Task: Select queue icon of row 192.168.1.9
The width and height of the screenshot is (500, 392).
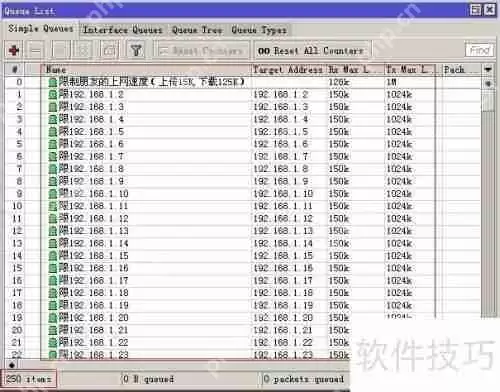Action: tap(53, 181)
